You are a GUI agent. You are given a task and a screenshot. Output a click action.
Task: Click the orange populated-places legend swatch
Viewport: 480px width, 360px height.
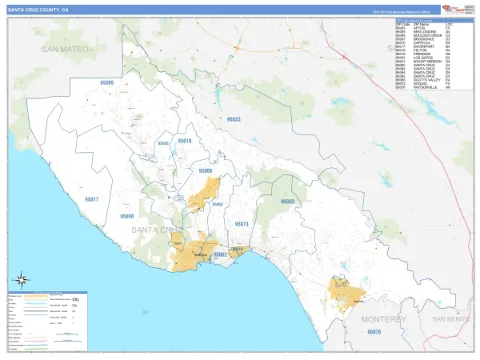click(x=36, y=296)
